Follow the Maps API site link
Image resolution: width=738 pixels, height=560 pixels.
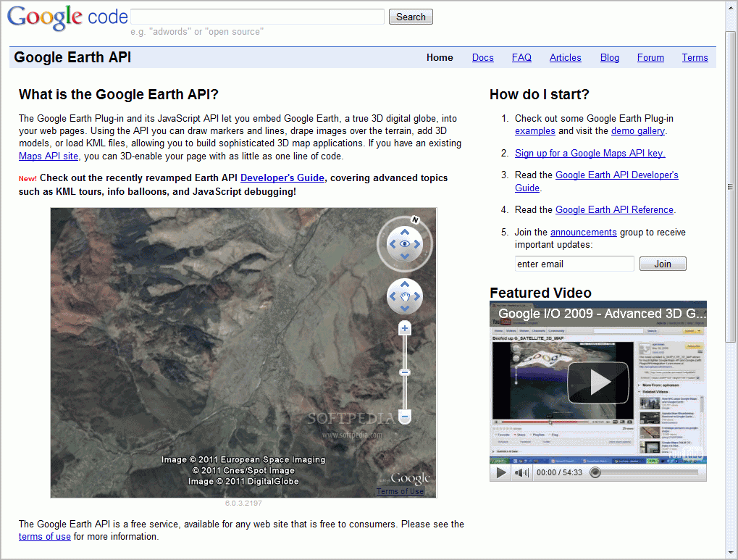pos(49,156)
